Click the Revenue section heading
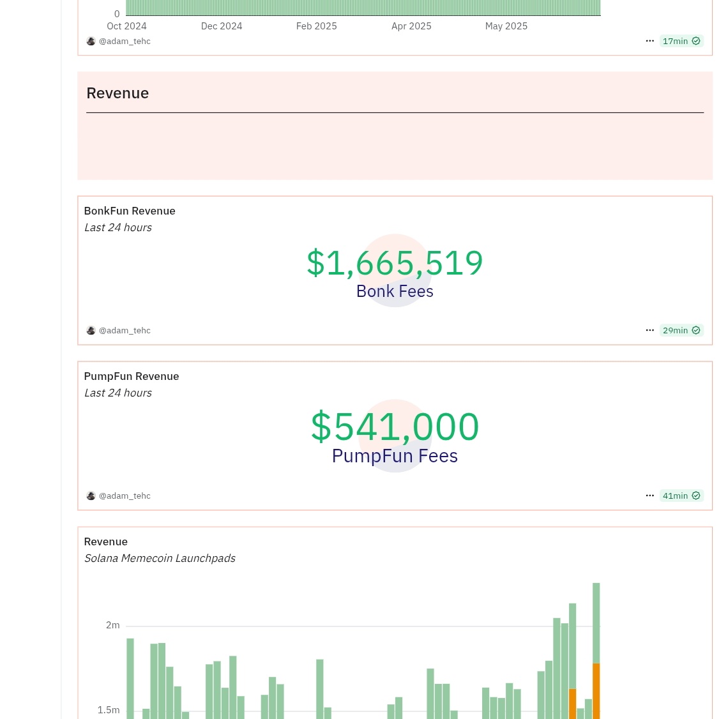728x719 pixels. (x=118, y=93)
